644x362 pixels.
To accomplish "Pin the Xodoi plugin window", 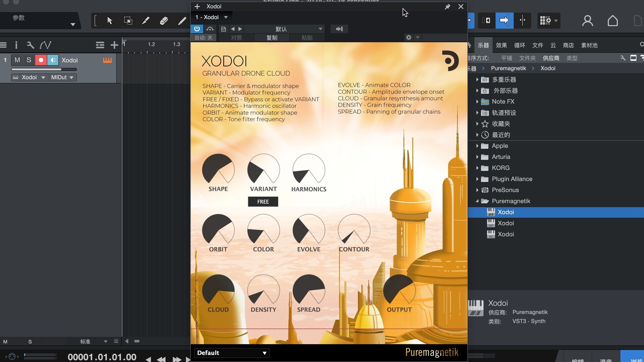I will pos(447,7).
